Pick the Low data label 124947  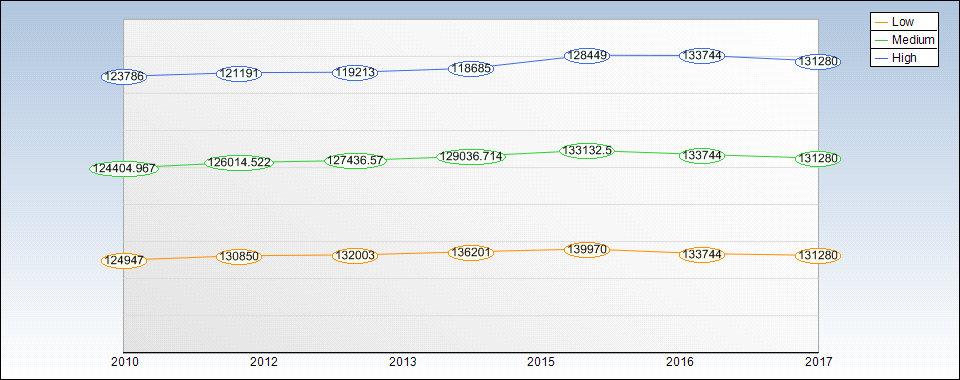124,261
